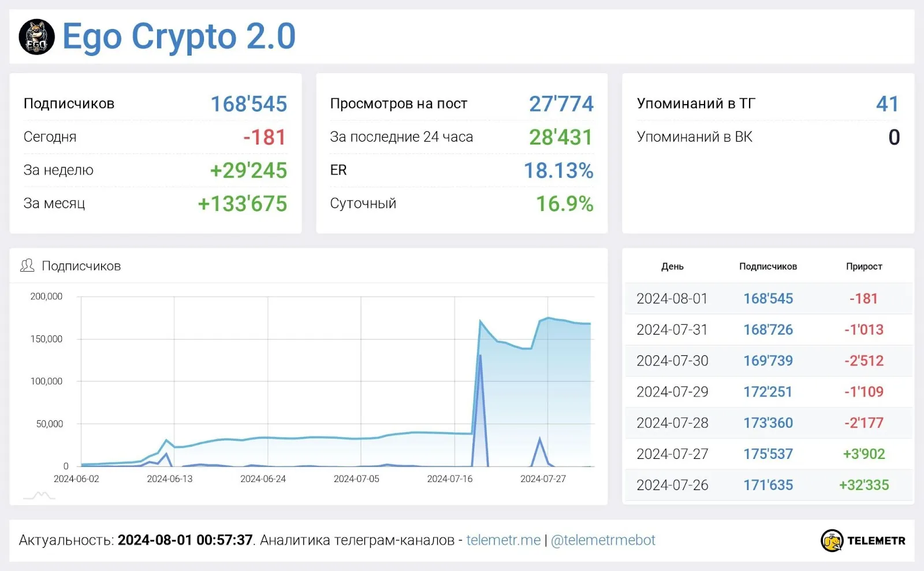The width and height of the screenshot is (924, 571).
Task: Click the 100,000 y-axis label
Action: (x=46, y=381)
